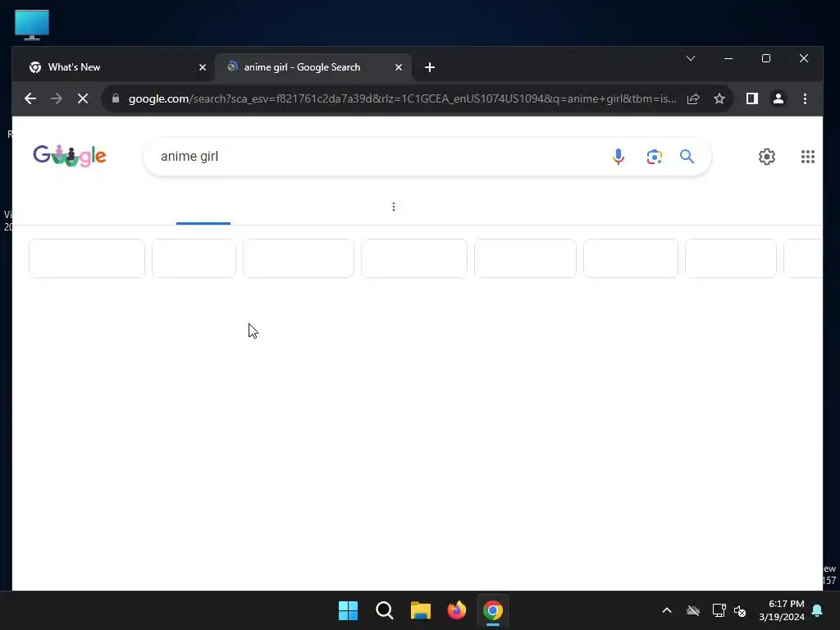Open a new tab
The height and width of the screenshot is (630, 840).
click(430, 67)
